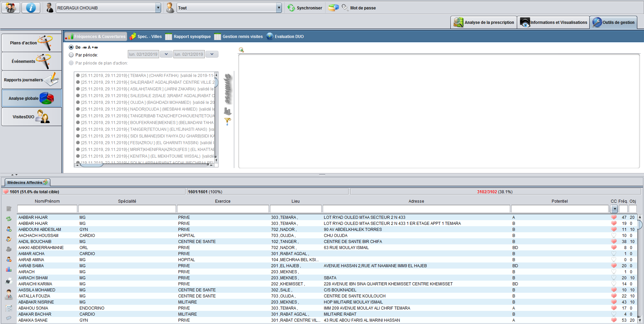Click the vertical Synthèse label icon

tap(228, 89)
